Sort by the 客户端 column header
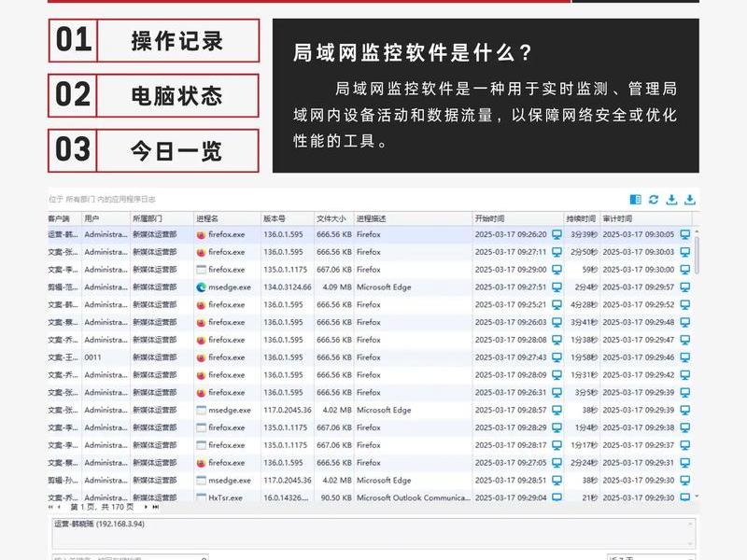Viewport: 747px width, 560px height. (x=64, y=218)
